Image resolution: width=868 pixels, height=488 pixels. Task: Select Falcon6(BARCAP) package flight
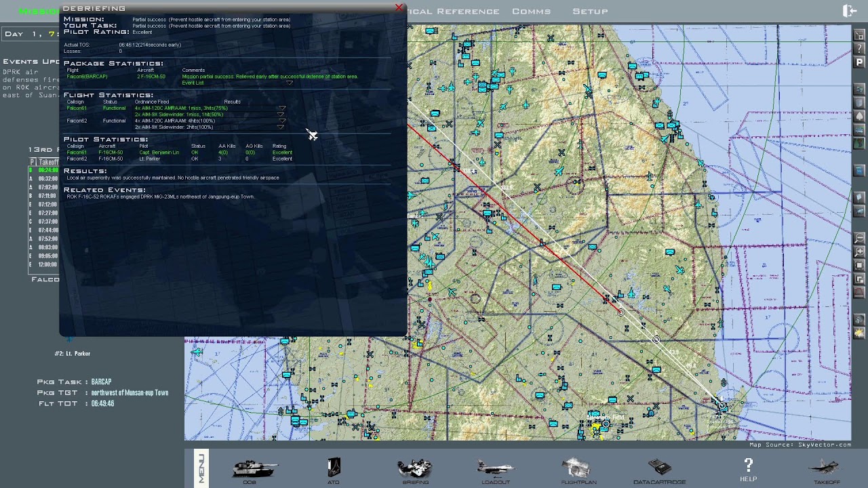87,77
